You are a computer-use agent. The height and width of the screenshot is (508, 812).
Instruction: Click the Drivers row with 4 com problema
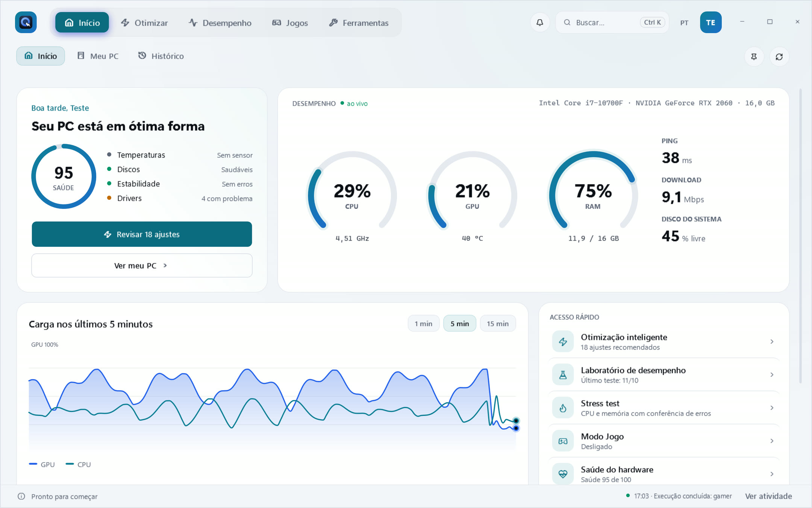point(180,198)
